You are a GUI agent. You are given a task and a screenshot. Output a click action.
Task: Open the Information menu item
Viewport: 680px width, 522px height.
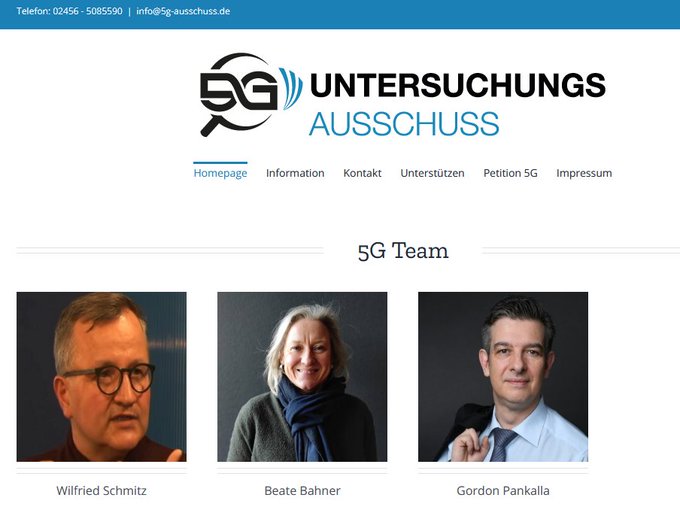pyautogui.click(x=295, y=173)
